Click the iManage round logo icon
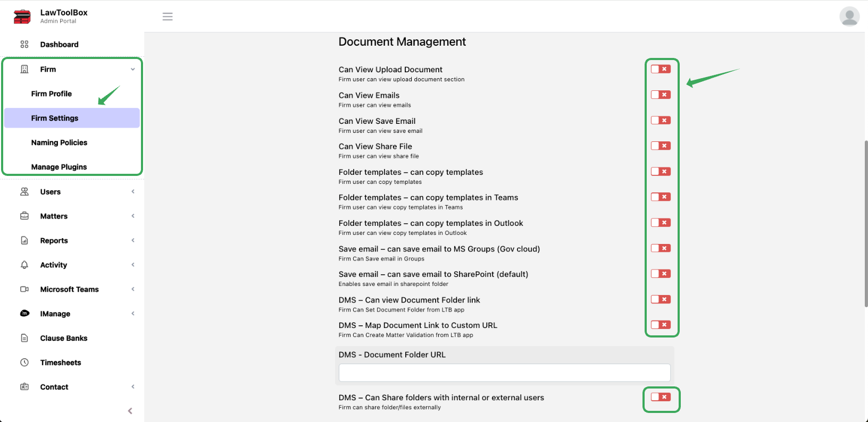 24,314
